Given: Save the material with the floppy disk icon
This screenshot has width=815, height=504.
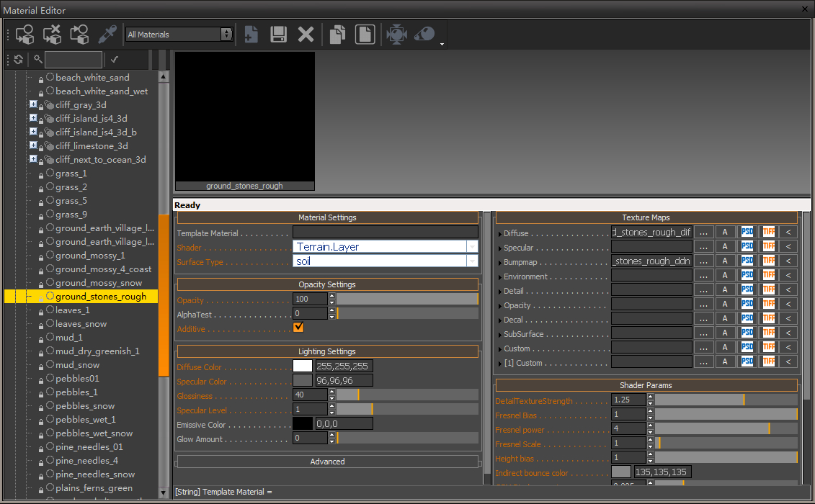Looking at the screenshot, I should (x=279, y=34).
